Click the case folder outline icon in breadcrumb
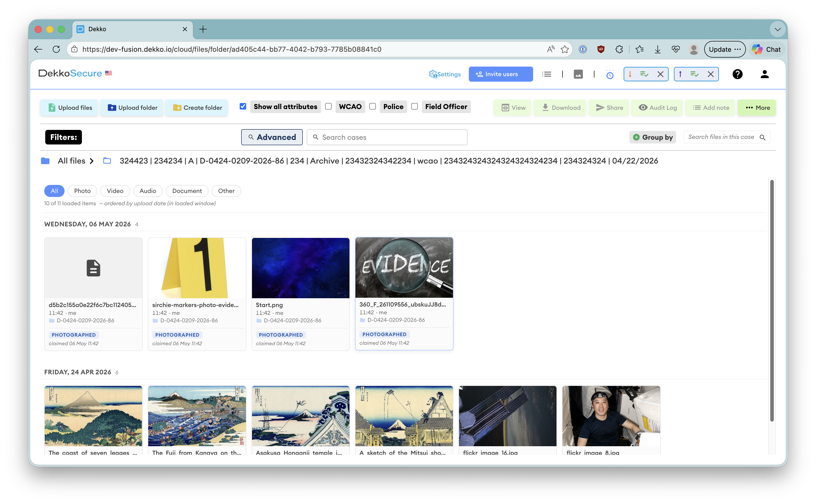The height and width of the screenshot is (504, 816). [x=107, y=161]
